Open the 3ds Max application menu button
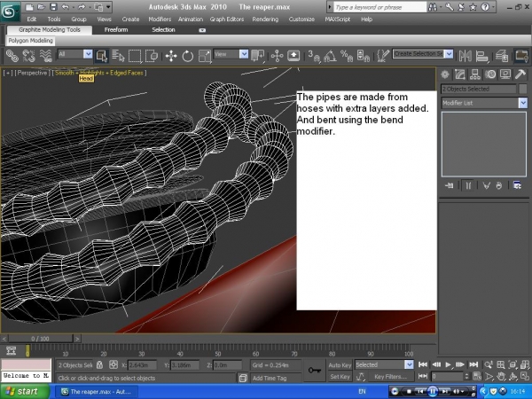Image resolution: width=532 pixels, height=399 pixels. pos(10,12)
